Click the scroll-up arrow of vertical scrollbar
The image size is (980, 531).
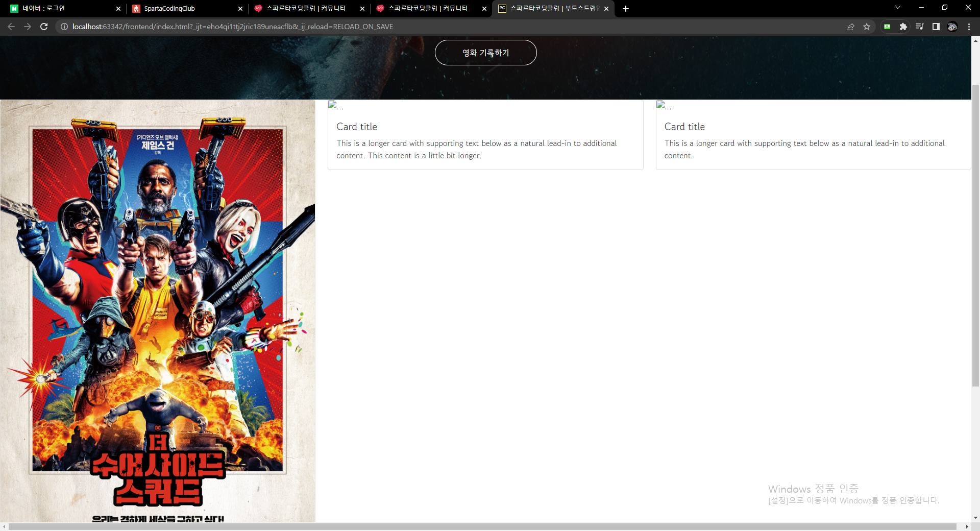[975, 40]
